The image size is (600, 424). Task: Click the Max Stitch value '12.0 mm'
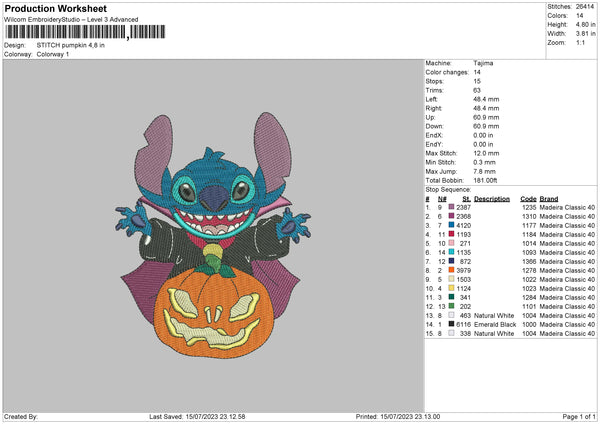486,153
